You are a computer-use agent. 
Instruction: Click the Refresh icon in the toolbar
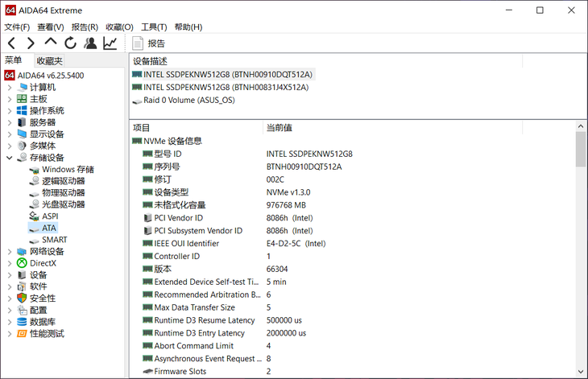point(71,43)
